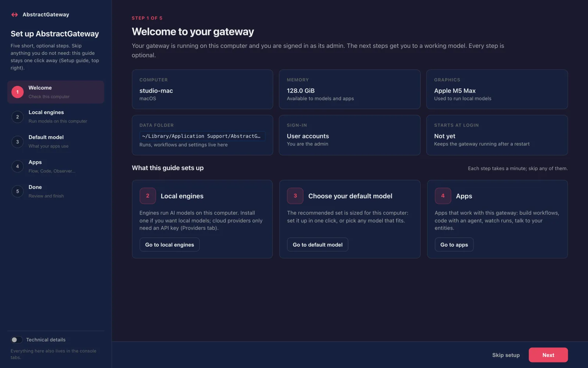This screenshot has width=588, height=368.
Task: Select the Welcome step in the sidebar
Action: click(55, 92)
